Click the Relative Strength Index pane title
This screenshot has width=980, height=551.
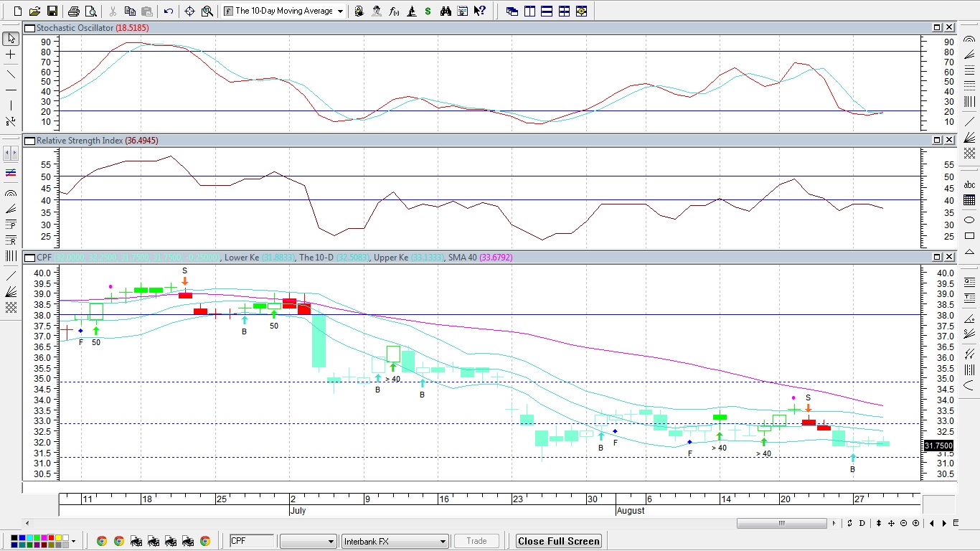pos(80,141)
